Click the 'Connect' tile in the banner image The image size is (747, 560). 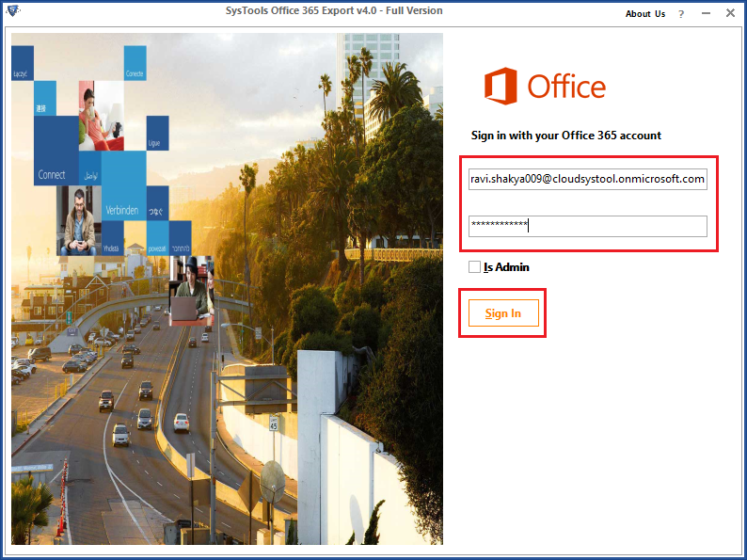(x=56, y=151)
